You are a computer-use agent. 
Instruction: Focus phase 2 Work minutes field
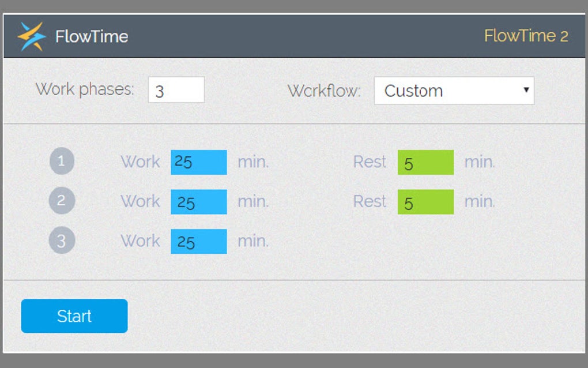pyautogui.click(x=199, y=202)
